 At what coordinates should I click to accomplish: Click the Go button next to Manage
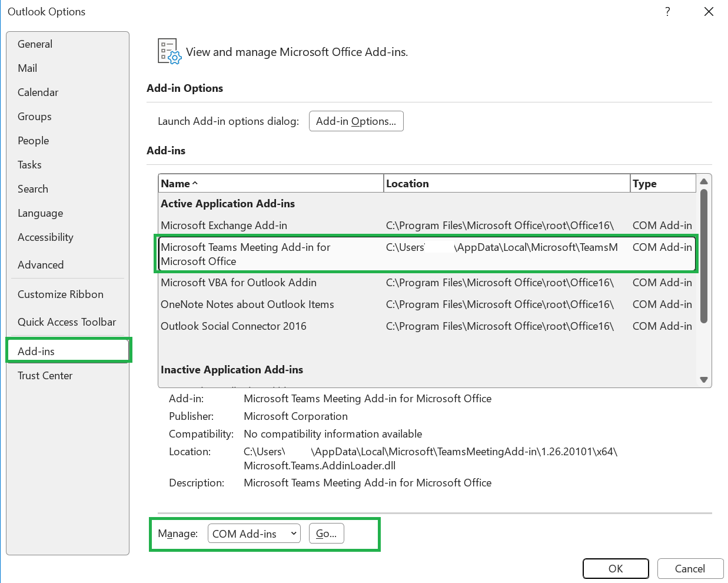[327, 534]
